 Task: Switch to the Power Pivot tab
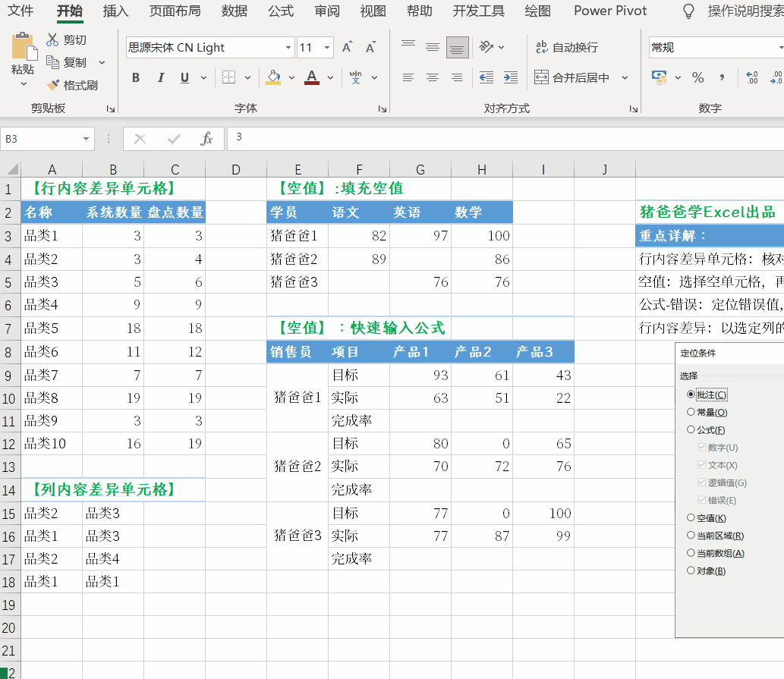click(610, 11)
